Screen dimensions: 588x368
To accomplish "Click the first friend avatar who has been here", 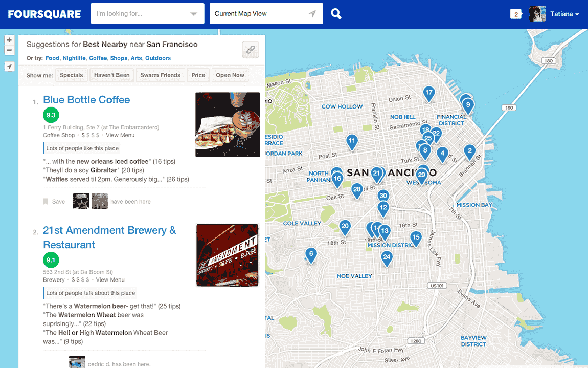I will 81,201.
